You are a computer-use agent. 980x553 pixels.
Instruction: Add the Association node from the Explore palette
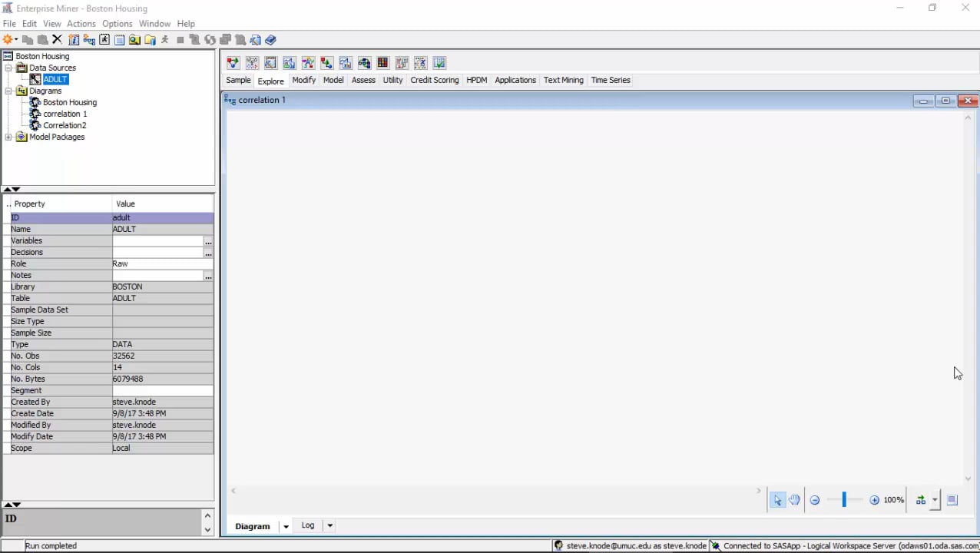[x=233, y=63]
